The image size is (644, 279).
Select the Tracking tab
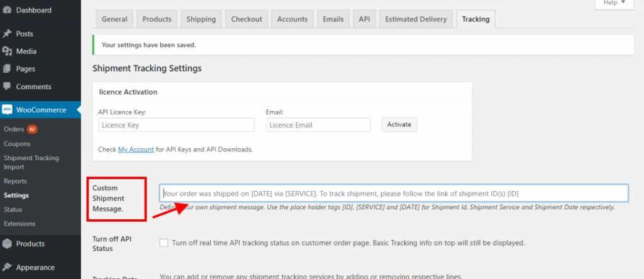[475, 19]
